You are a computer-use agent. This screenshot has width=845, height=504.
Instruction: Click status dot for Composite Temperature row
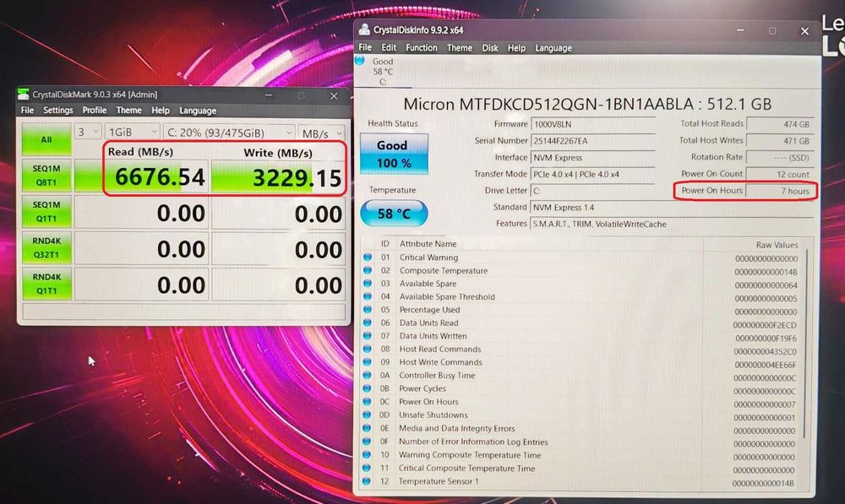368,270
